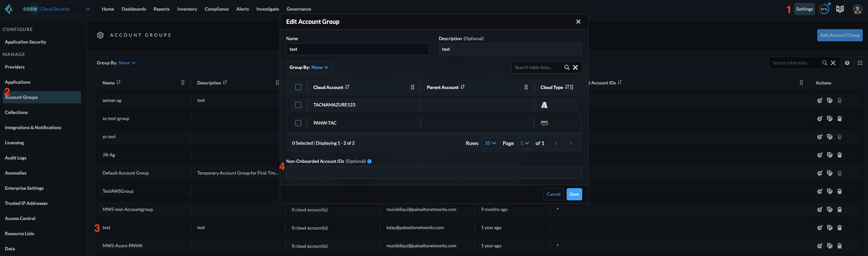Click the edit icon for the Jill-Ag row
The height and width of the screenshot is (256, 868).
[820, 155]
